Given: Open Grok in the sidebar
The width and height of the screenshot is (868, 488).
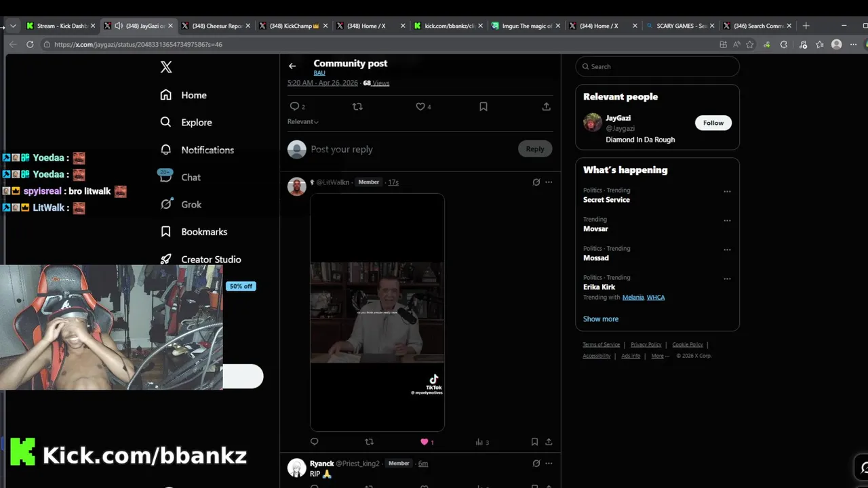Looking at the screenshot, I should click(x=180, y=204).
